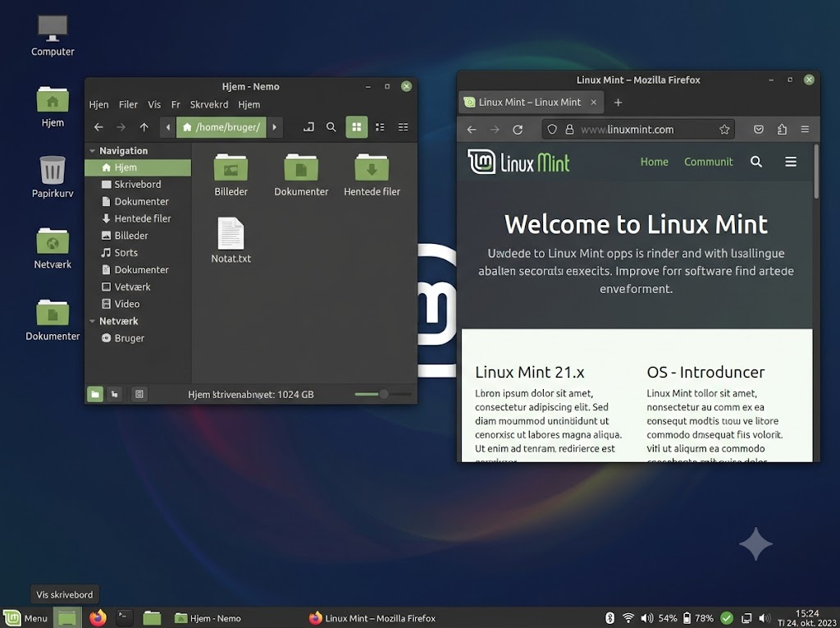The width and height of the screenshot is (840, 628).
Task: Adjust the Nemo zoom slider
Action: pyautogui.click(x=382, y=394)
